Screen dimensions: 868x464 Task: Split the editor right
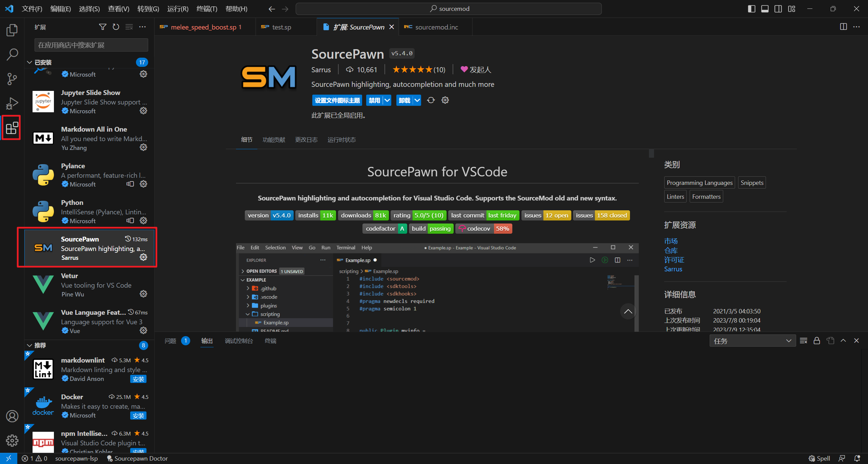click(x=844, y=27)
